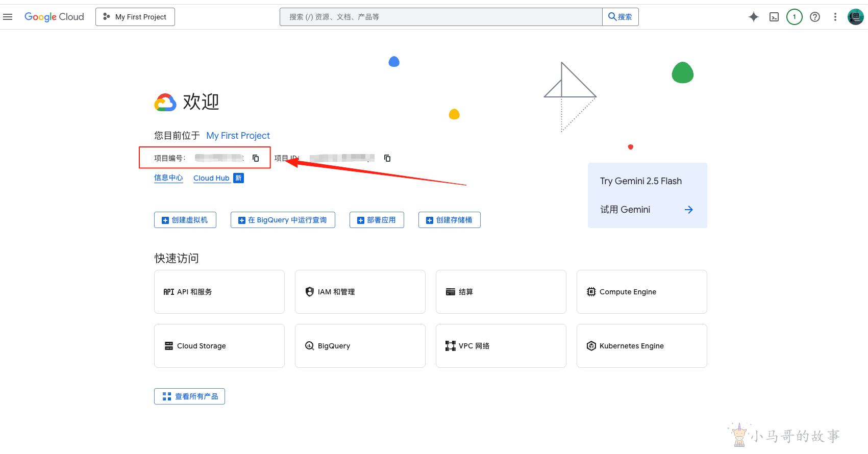Open the IAM 和管理 quick access card

point(360,292)
